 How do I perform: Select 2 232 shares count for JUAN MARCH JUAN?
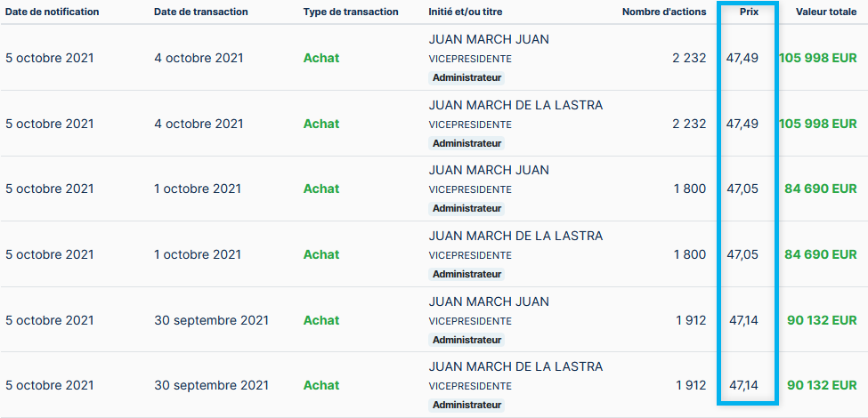[x=688, y=58]
